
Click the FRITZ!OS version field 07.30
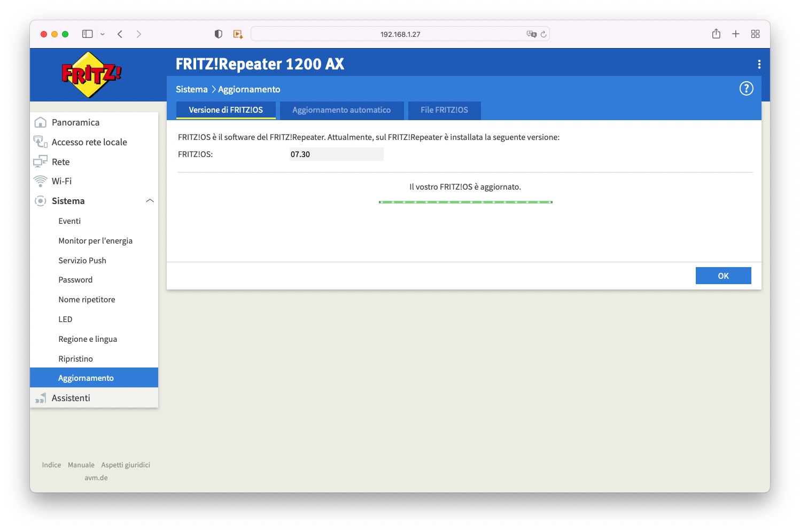336,154
